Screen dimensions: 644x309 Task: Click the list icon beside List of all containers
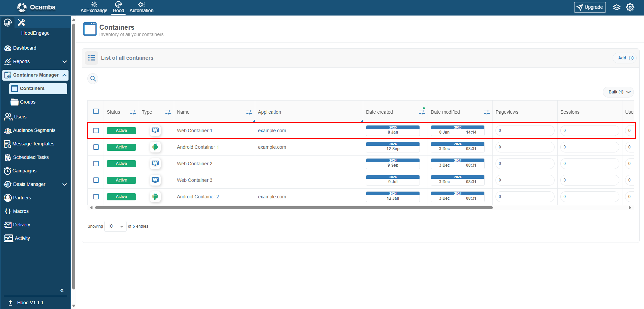coord(91,58)
